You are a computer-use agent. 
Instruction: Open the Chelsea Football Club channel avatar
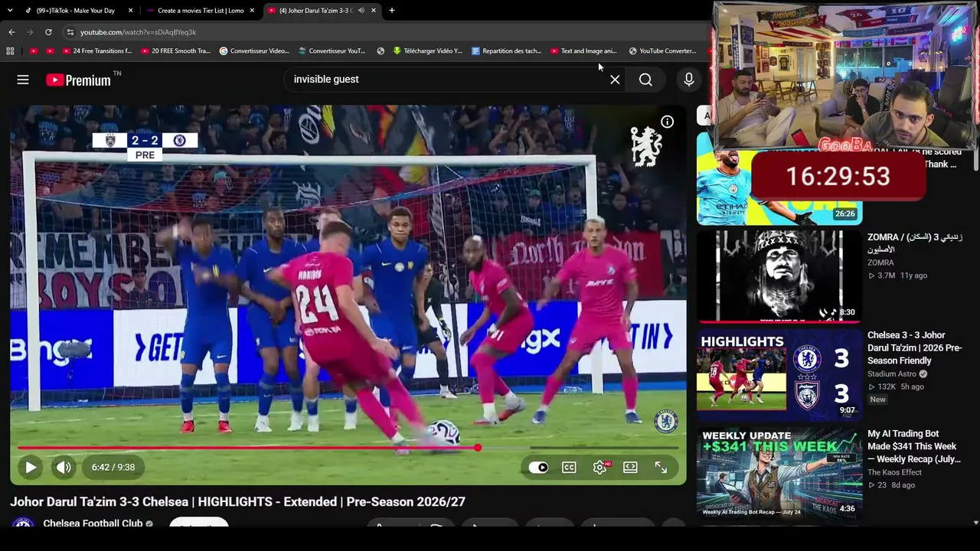[x=23, y=523]
